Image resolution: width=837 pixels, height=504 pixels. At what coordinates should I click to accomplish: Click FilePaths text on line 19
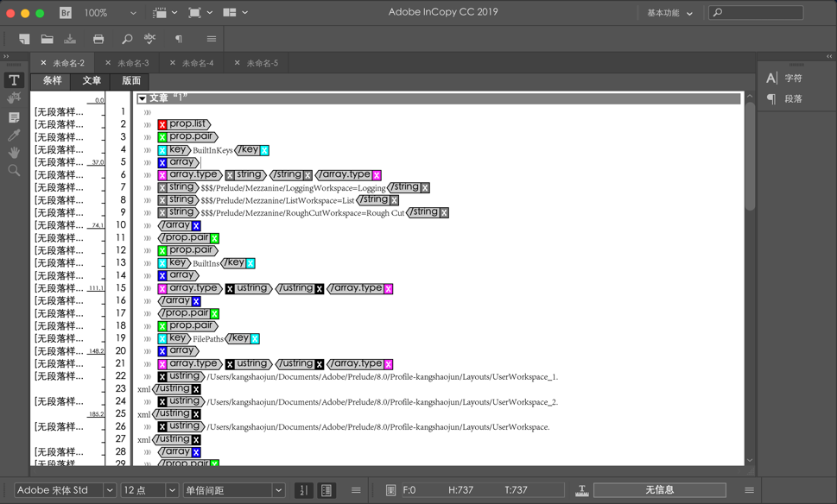pos(208,339)
